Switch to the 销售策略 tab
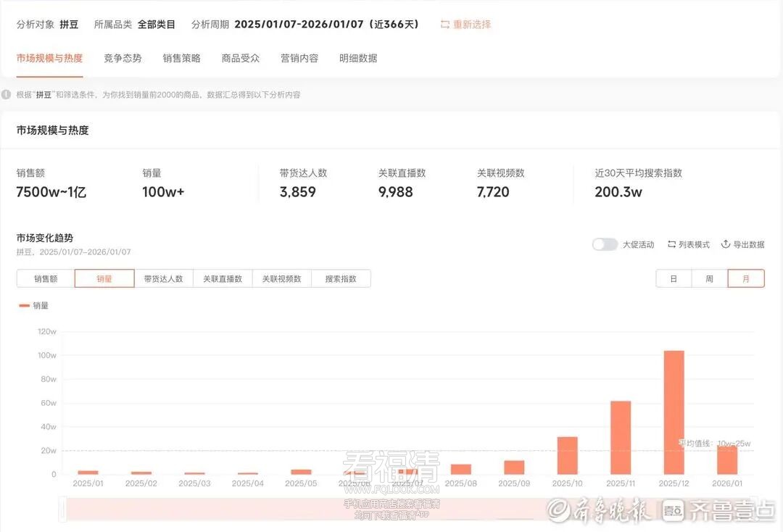783x532 pixels. (182, 58)
